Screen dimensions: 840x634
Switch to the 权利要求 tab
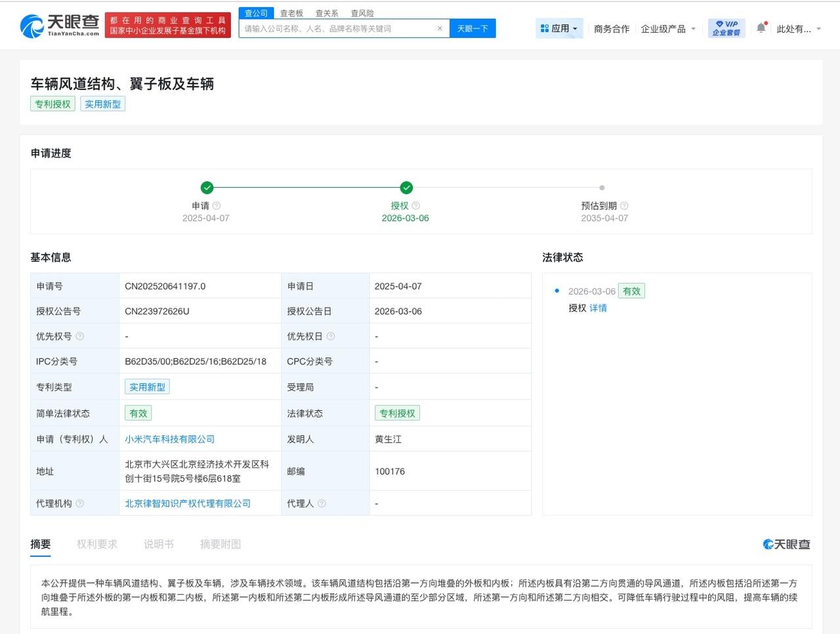(97, 544)
